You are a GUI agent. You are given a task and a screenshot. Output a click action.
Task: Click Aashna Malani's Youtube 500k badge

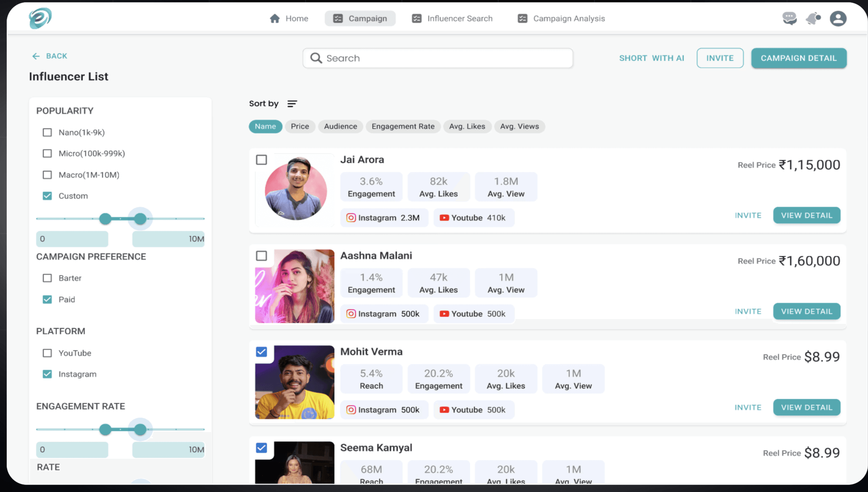473,314
